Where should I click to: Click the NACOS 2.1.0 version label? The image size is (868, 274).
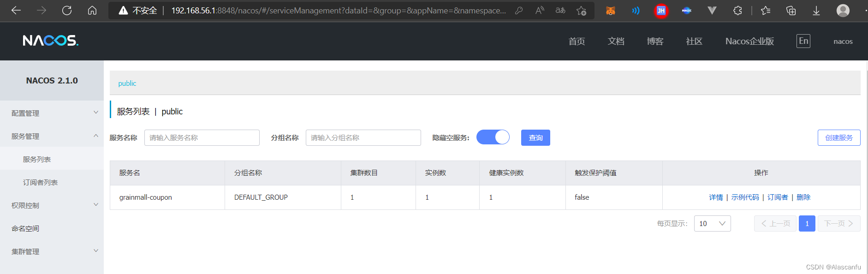[x=52, y=80]
